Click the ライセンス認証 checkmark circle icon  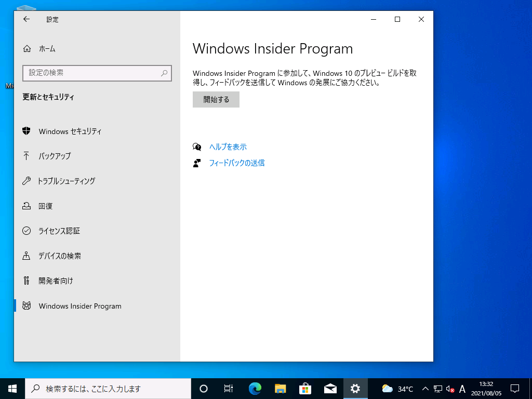pyautogui.click(x=26, y=231)
